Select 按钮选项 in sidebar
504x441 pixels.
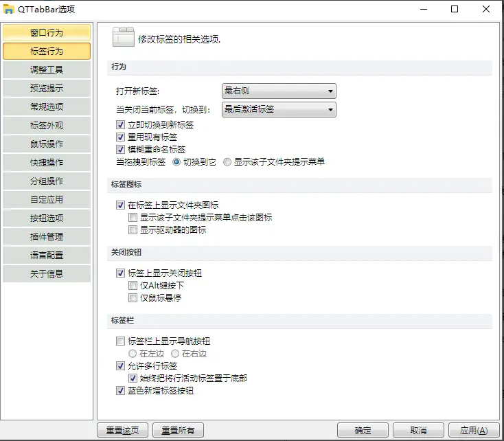pyautogui.click(x=47, y=218)
